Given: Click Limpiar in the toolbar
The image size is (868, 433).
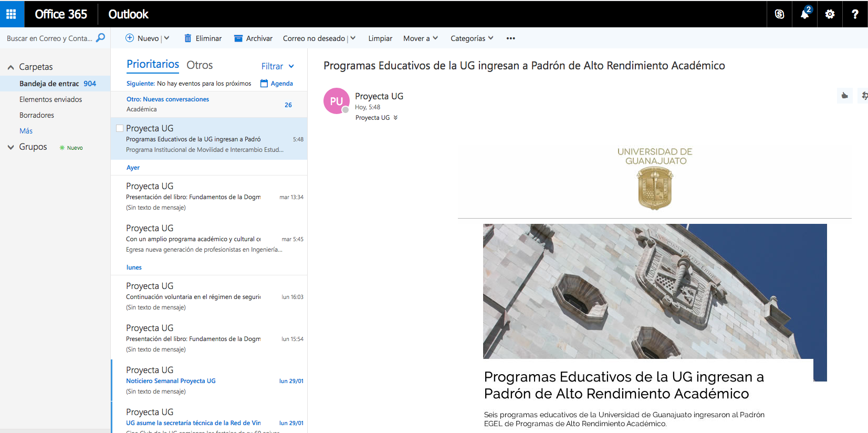Looking at the screenshot, I should (x=380, y=38).
